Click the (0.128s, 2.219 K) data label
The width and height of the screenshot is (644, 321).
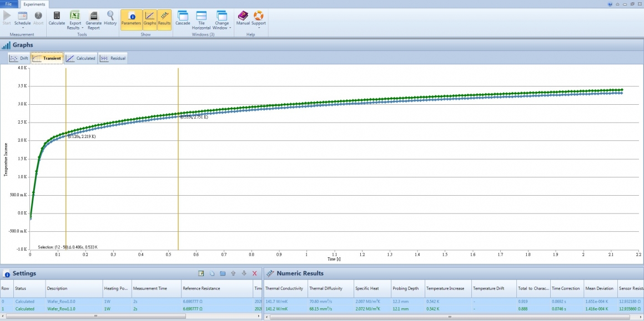(x=82, y=136)
